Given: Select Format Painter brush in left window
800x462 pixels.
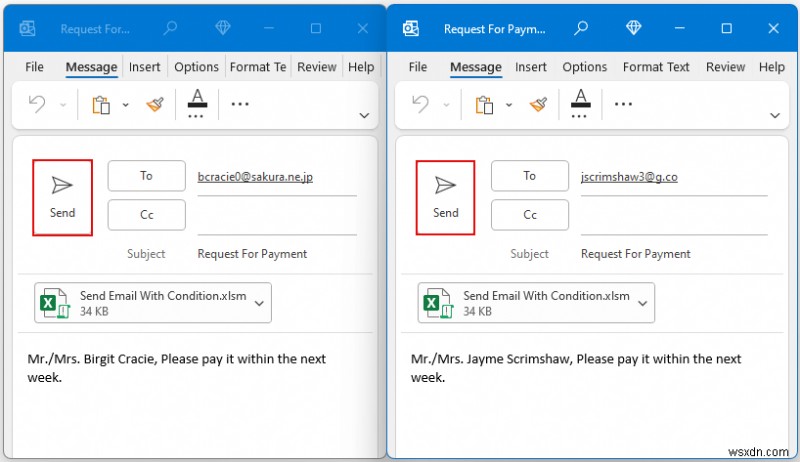Looking at the screenshot, I should coord(154,104).
